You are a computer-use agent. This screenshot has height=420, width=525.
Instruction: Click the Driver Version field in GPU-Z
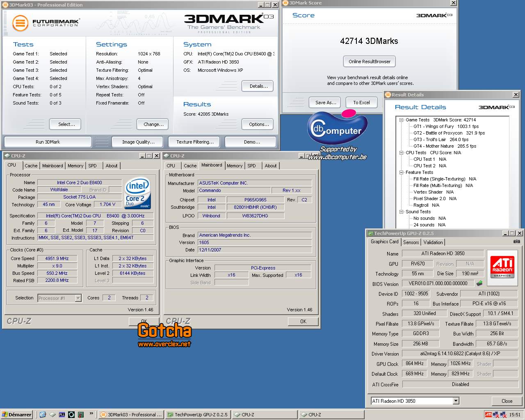point(460,354)
